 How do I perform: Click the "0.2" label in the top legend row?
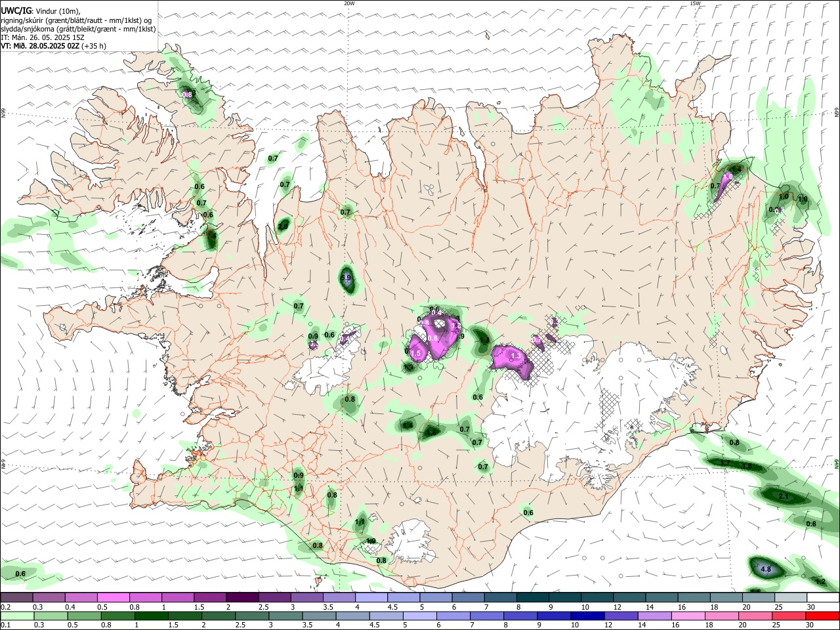(x=5, y=608)
